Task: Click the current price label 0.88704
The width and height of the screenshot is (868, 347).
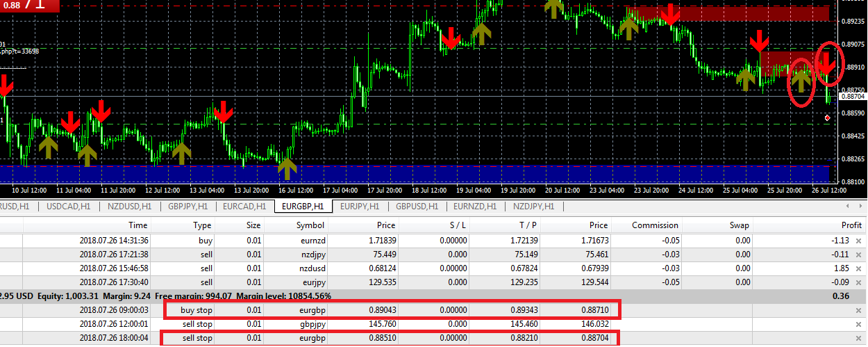Action: click(x=851, y=98)
